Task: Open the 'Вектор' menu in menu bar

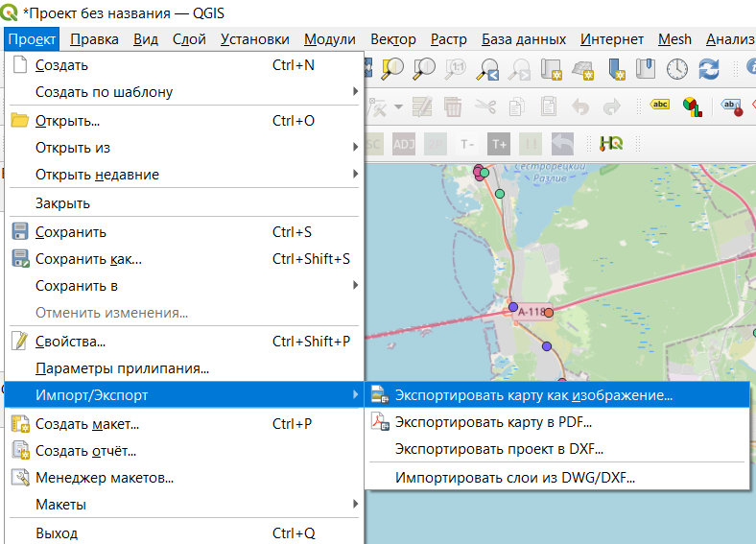Action: 393,39
